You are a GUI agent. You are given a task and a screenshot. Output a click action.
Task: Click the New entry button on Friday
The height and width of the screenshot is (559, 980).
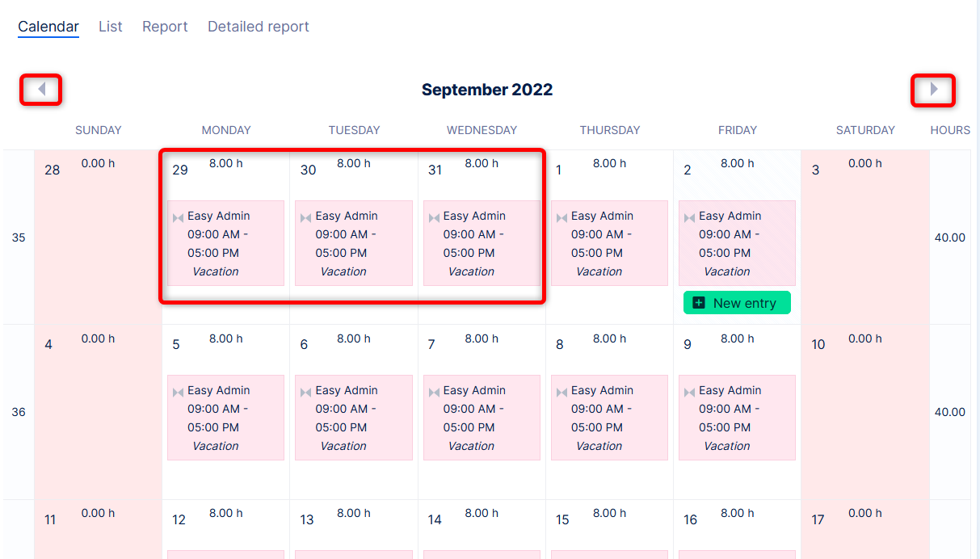(737, 303)
